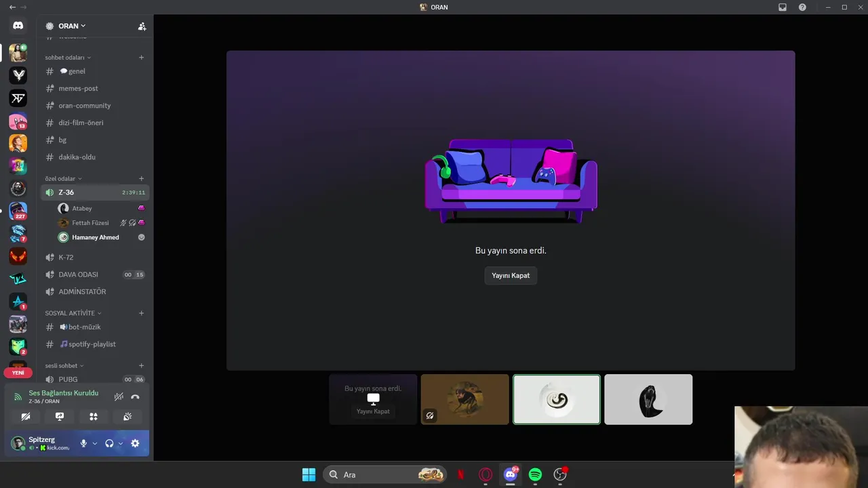Join the ADMİNSTATÖR voice channel
Screen dimensions: 868x488
95,291
